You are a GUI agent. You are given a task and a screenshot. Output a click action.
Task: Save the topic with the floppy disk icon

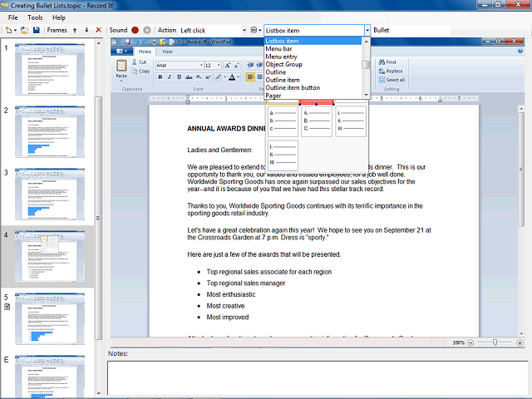click(37, 30)
